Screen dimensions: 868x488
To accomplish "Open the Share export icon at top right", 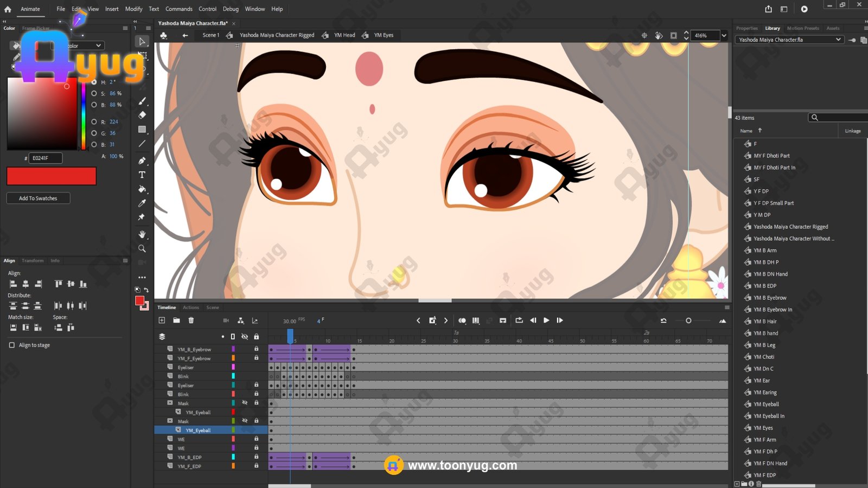I will tap(769, 9).
